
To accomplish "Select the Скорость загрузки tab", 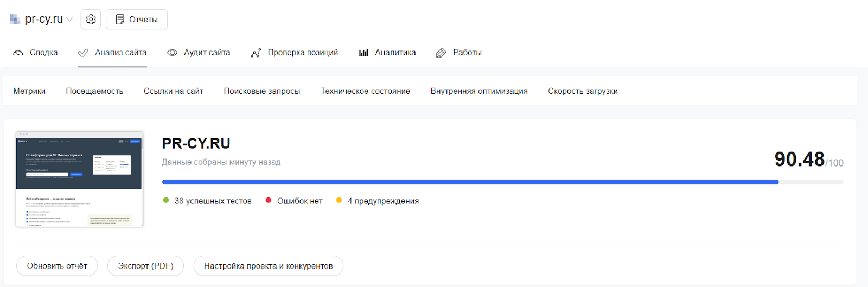I will coord(583,91).
